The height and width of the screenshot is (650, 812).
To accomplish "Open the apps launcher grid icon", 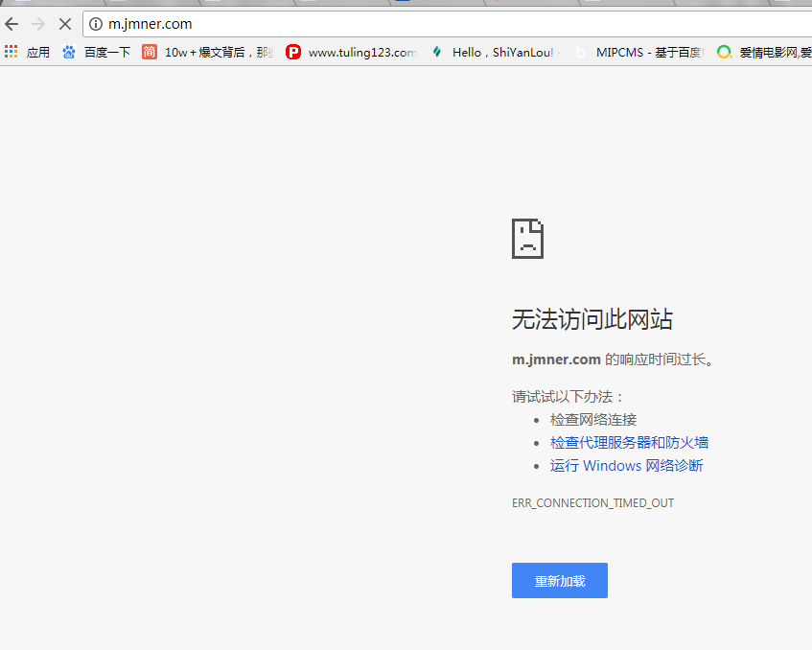I will (12, 52).
